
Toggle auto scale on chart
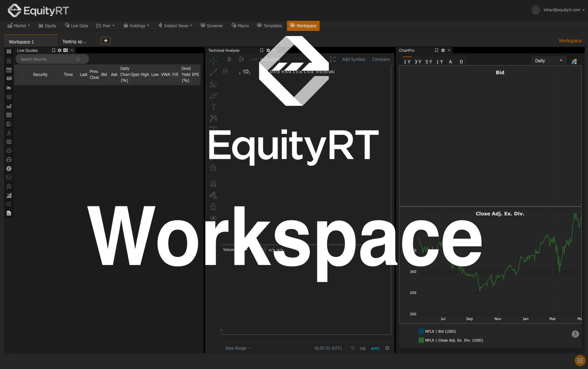point(375,348)
